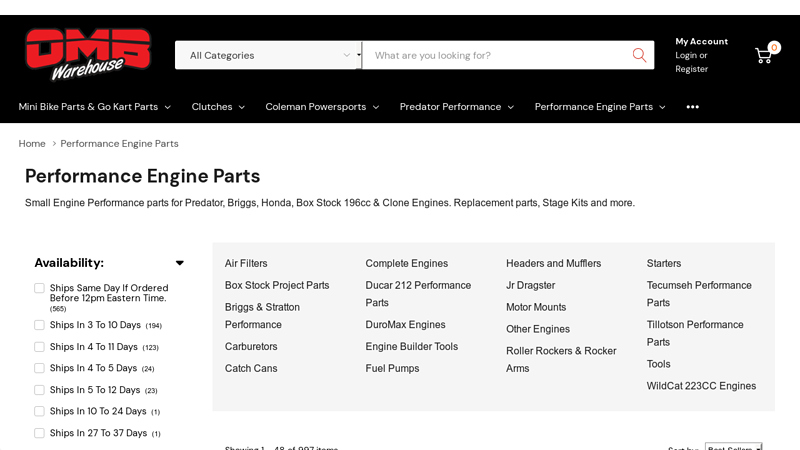Expand the Predator Performance menu
The image size is (800, 450).
tap(457, 107)
